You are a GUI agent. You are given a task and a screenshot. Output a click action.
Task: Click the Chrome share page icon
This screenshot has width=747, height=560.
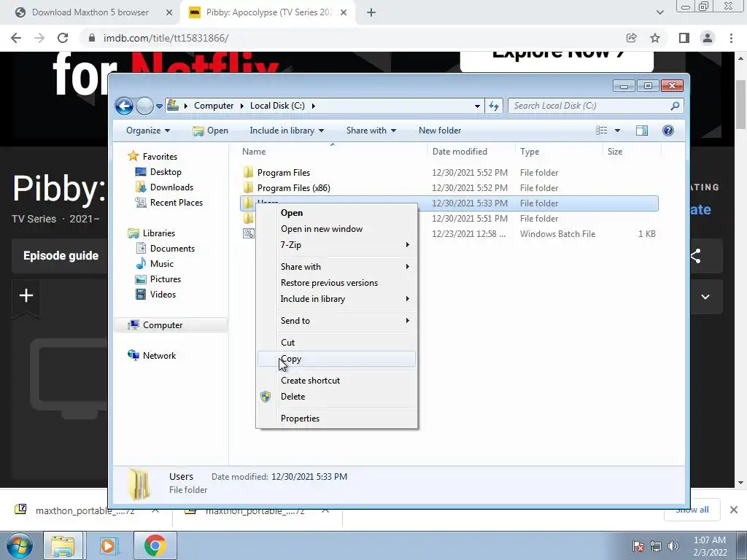(632, 38)
